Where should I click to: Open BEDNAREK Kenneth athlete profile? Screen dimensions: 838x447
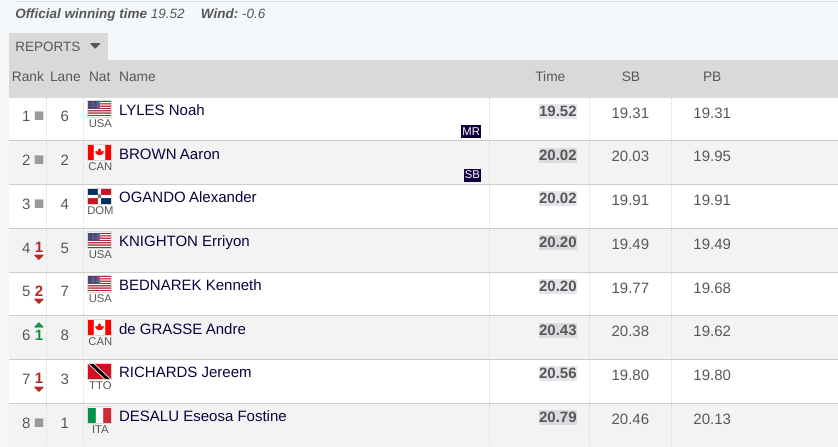click(x=190, y=285)
